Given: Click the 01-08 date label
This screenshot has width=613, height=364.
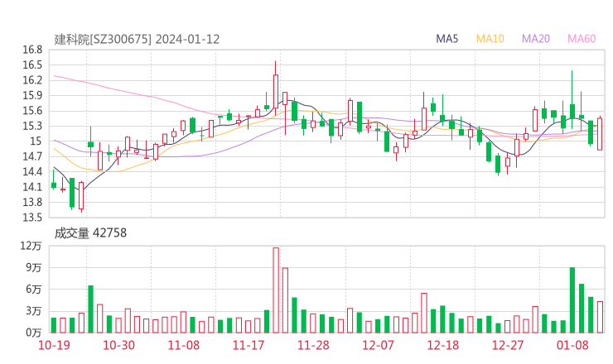Looking at the screenshot, I should 572,345.
